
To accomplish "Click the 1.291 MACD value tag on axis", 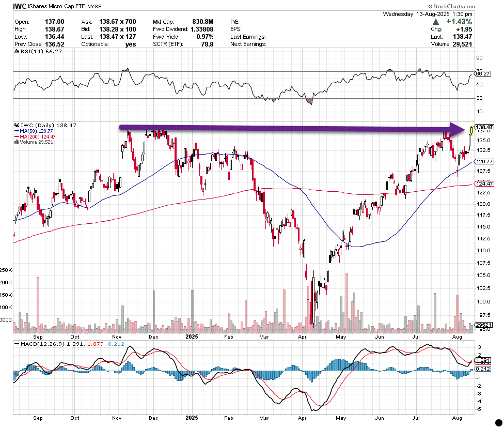I will coord(483,360).
